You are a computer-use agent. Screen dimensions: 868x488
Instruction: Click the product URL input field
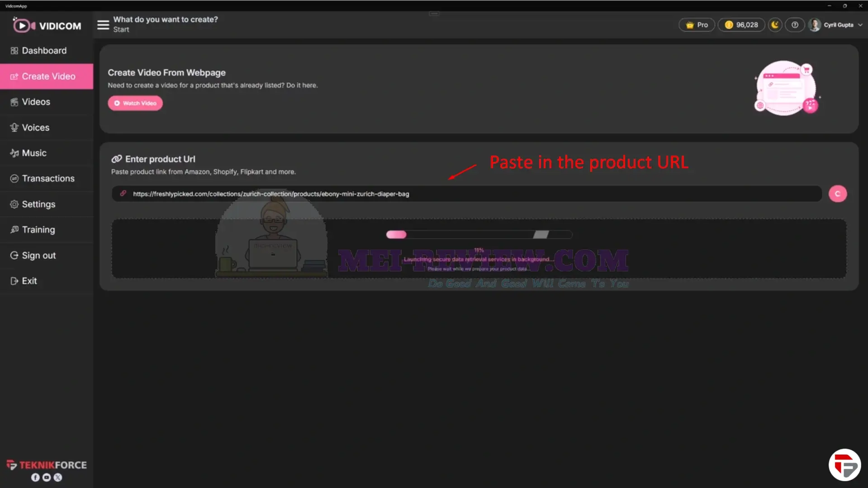[x=467, y=194]
